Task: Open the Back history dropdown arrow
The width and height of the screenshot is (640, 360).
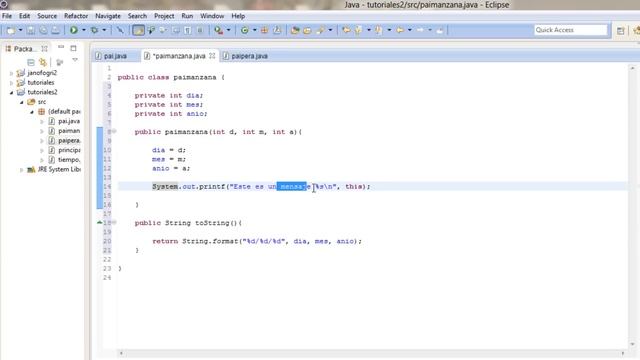Action: click(409, 30)
